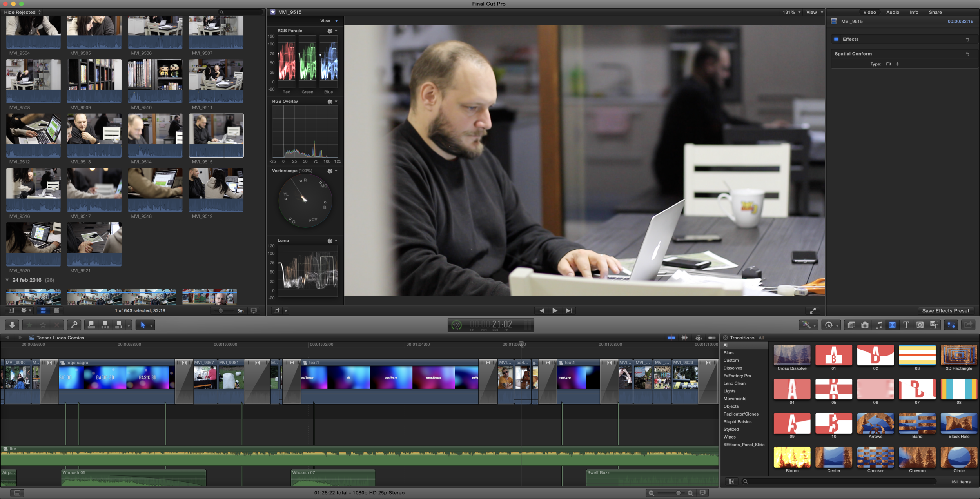Open browser clip appearance filmstrip button

pos(254,310)
